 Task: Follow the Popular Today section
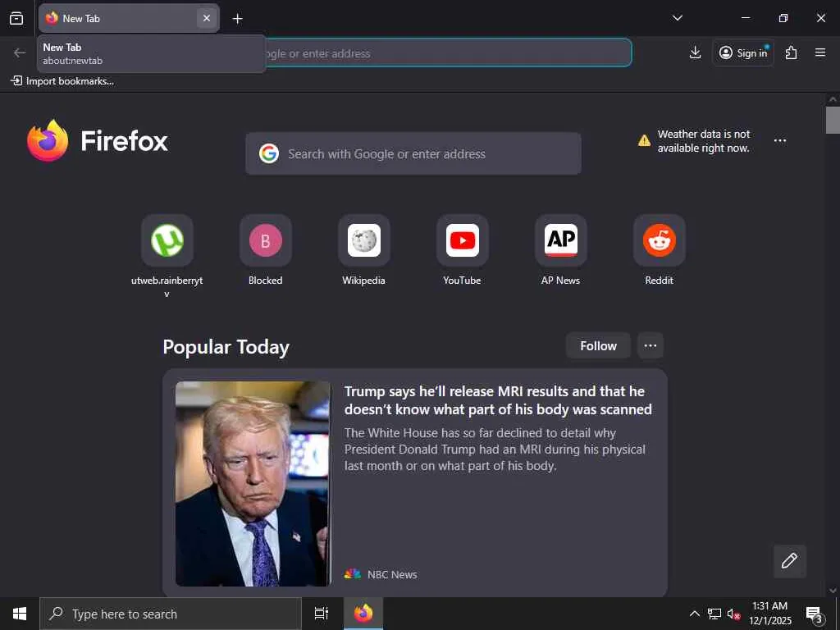click(x=598, y=346)
